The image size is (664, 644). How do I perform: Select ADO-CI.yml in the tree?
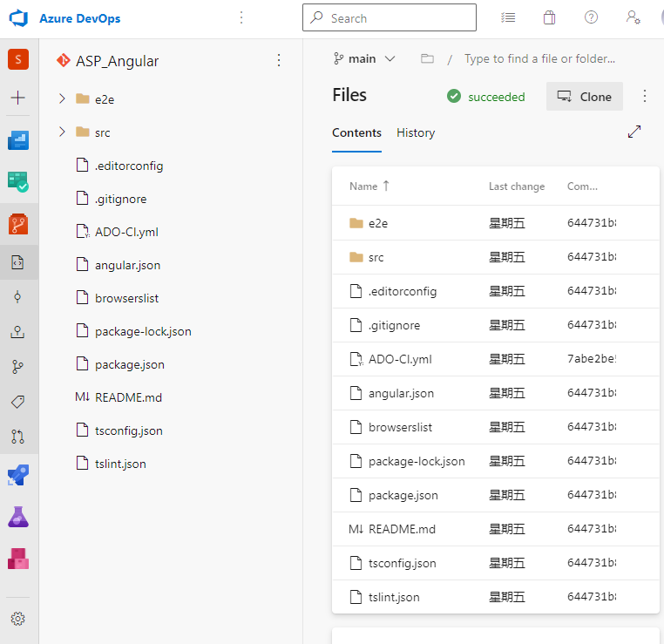click(126, 232)
